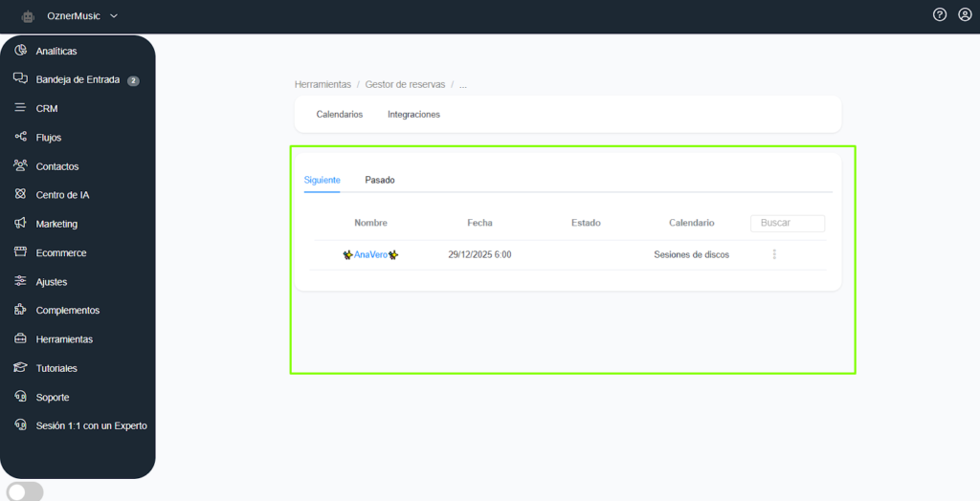Viewport: 980px width, 501px height.
Task: Click the Centro de IA icon
Action: (20, 195)
